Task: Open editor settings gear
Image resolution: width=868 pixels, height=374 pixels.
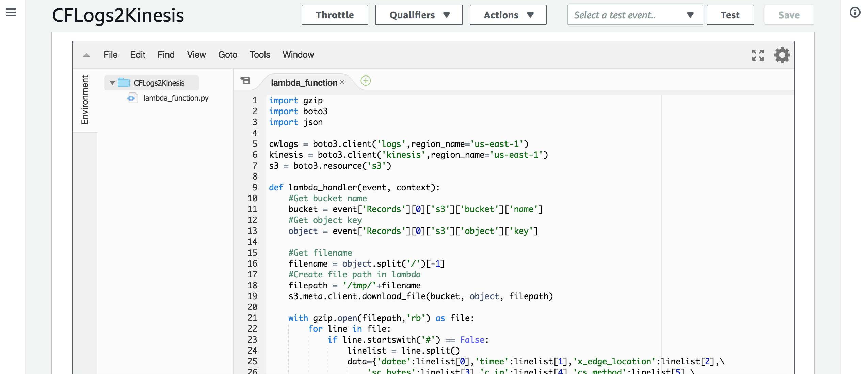Action: [x=782, y=55]
